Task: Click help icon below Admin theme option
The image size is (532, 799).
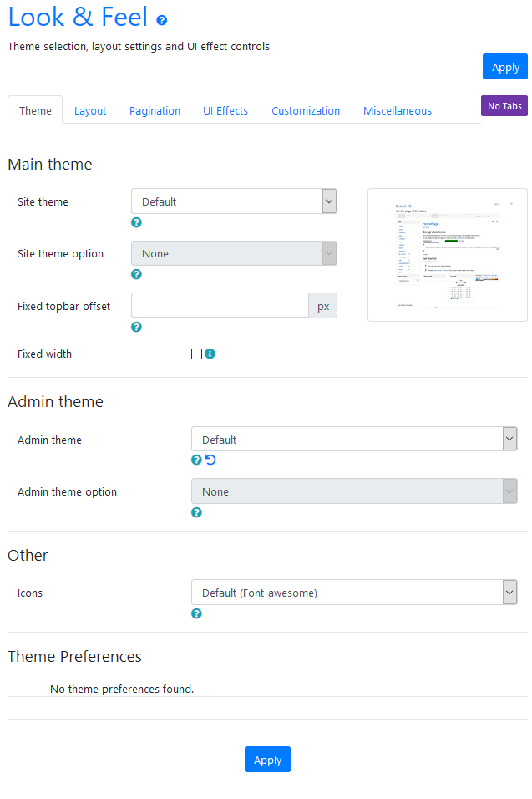Action: click(196, 512)
